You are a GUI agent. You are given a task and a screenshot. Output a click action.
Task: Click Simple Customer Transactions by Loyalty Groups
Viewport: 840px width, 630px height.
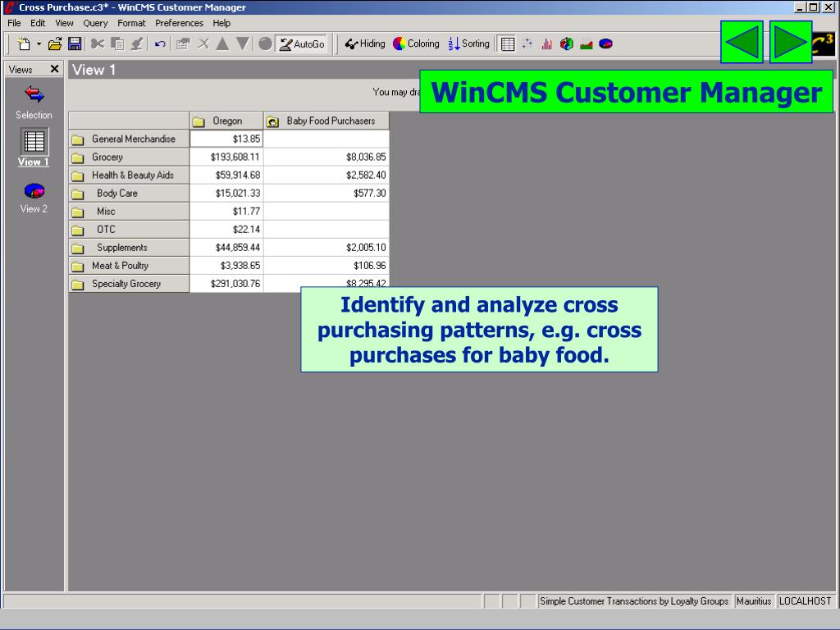click(x=634, y=601)
